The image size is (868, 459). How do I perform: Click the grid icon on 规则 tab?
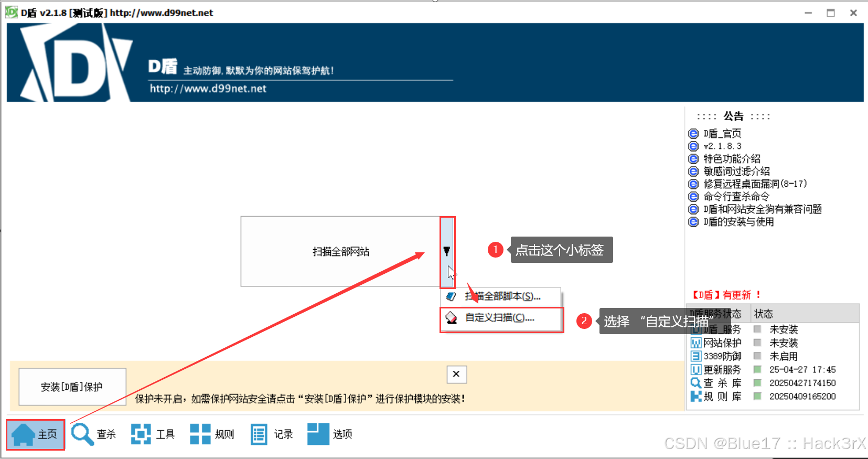click(x=200, y=434)
